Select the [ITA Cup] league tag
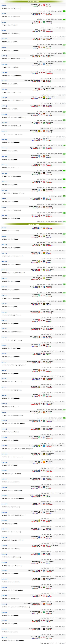The width and height of the screenshot is (66, 644). tap(4, 404)
